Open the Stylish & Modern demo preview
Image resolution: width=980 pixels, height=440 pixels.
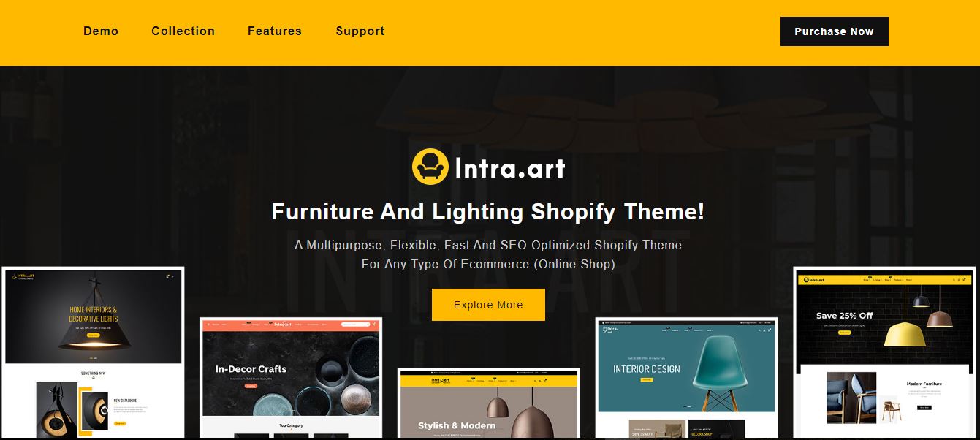[x=489, y=403]
